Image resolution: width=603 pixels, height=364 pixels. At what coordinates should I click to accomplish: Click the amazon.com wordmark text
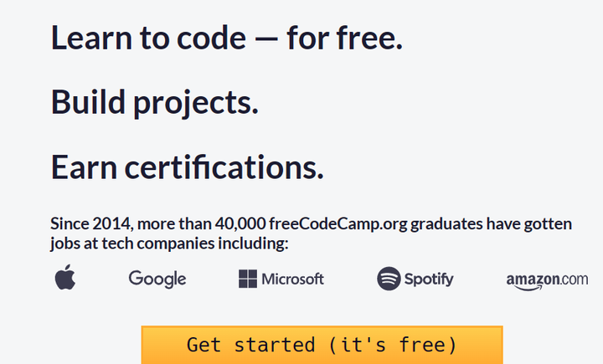coord(547,278)
